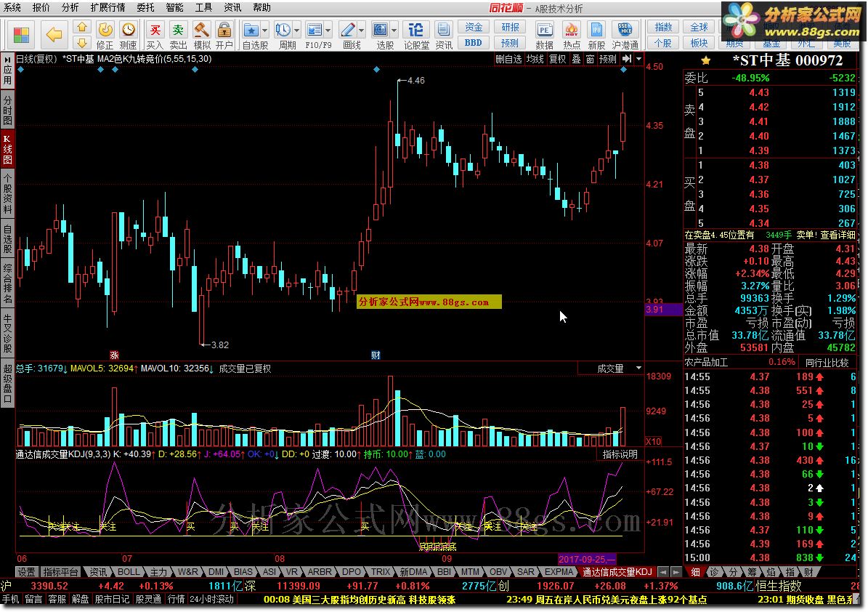Open the 资讯 news document icon
This screenshot has width=868, height=612.
click(443, 36)
